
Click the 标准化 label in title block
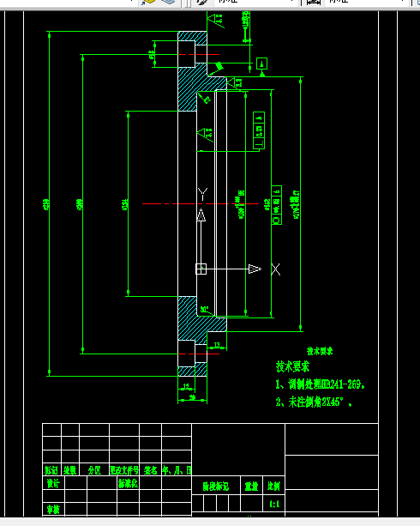coord(128,483)
